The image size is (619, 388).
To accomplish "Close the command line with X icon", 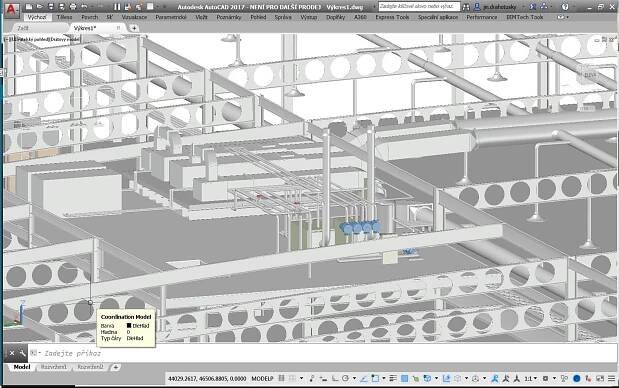I will click(11, 353).
